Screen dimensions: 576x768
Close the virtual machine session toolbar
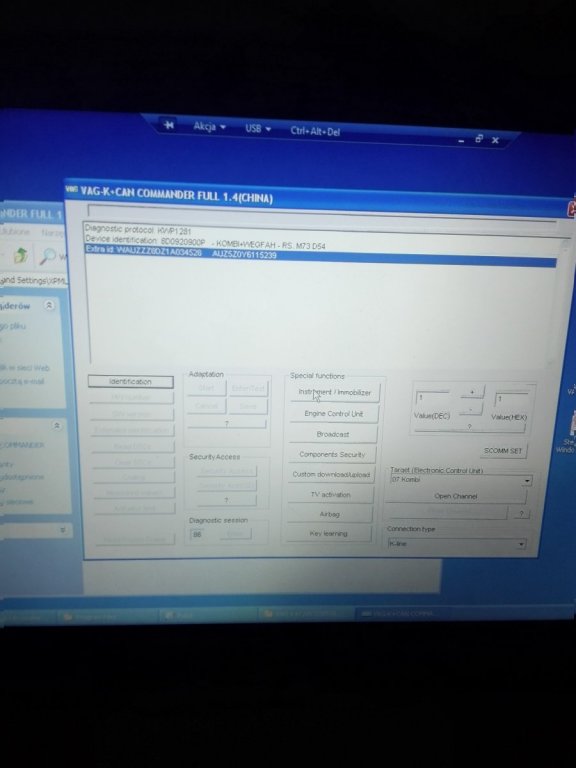pos(495,141)
